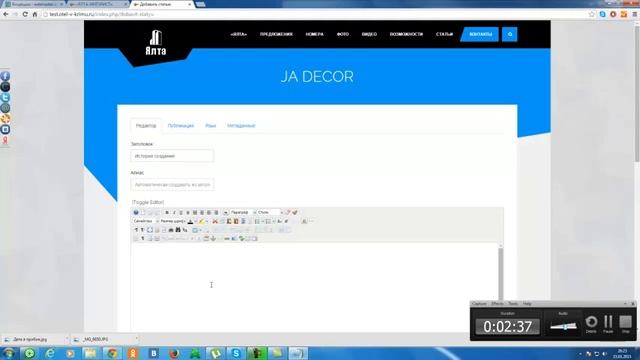
Task: Click the printer icon in editor toolbar
Action: coord(171,230)
